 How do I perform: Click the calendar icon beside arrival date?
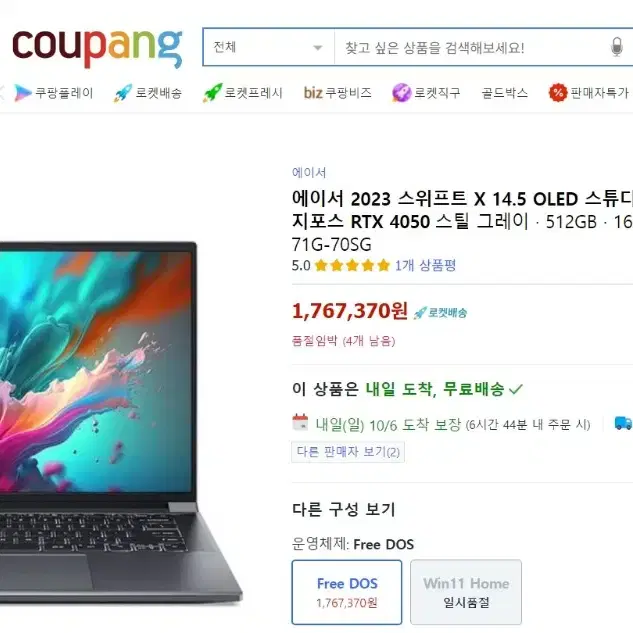(300, 423)
